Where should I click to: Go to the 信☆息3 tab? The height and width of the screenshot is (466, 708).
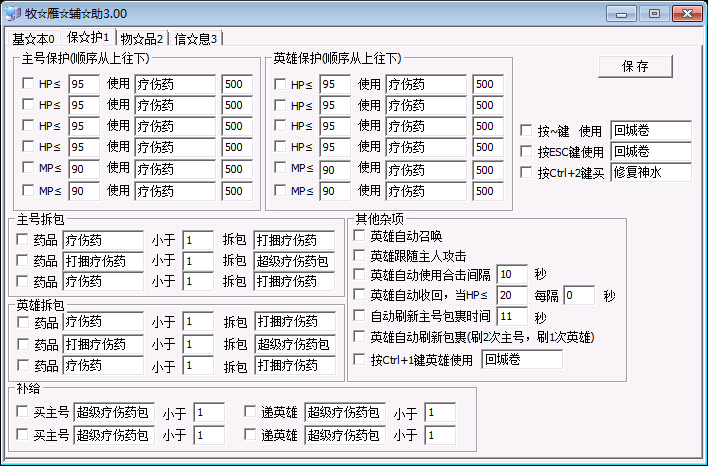pyautogui.click(x=196, y=39)
